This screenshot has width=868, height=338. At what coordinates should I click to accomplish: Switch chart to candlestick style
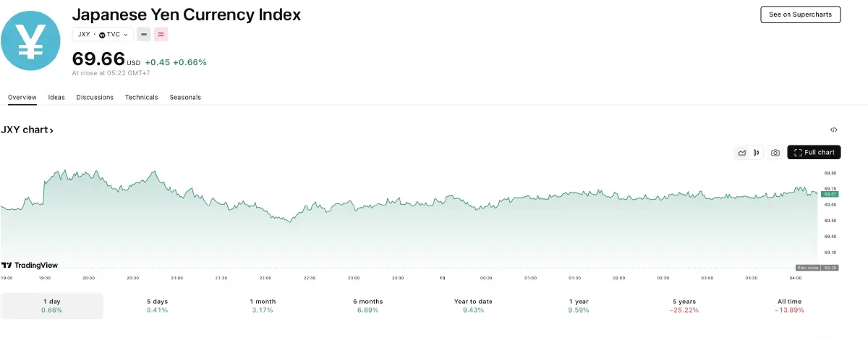click(x=757, y=153)
